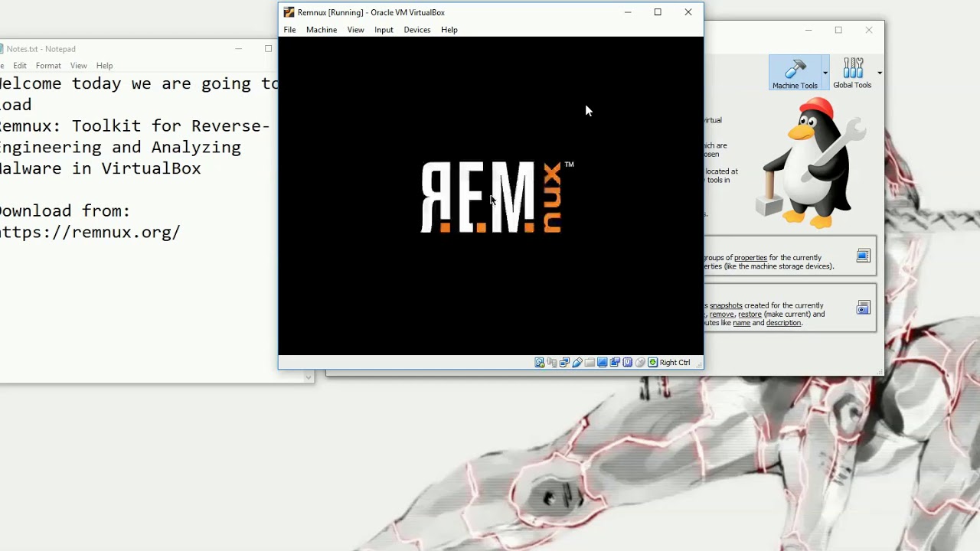Click the Details tool icon beside properties text

click(864, 256)
